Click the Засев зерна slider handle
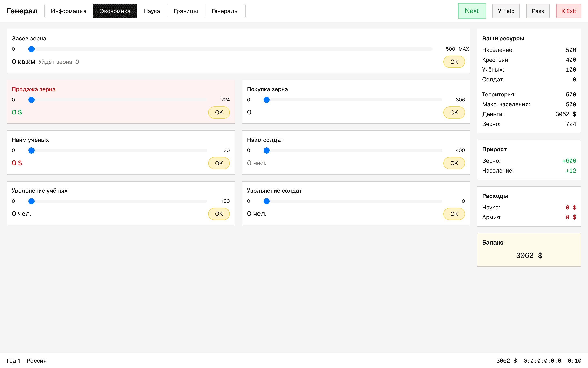This screenshot has width=588, height=368. (31, 49)
